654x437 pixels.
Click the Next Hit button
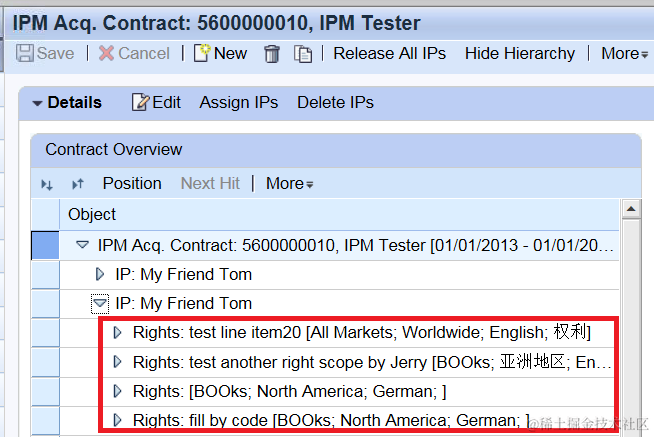pyautogui.click(x=210, y=183)
